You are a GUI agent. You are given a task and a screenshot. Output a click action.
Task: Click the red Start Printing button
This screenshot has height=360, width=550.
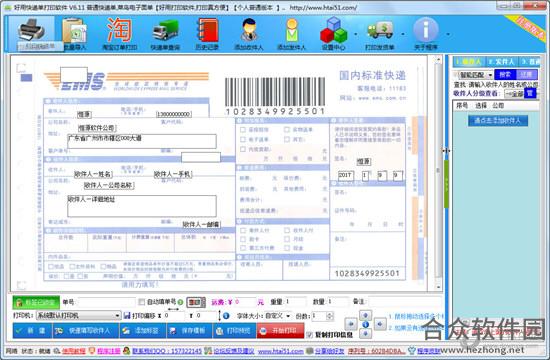[280, 331]
